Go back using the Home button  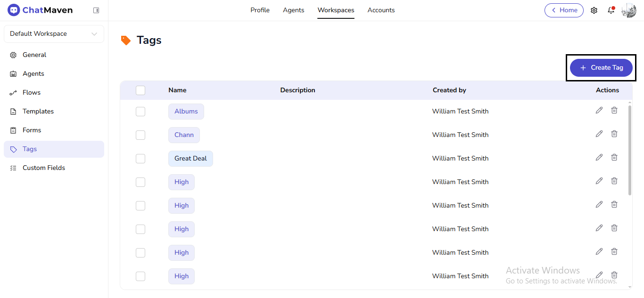pos(564,10)
